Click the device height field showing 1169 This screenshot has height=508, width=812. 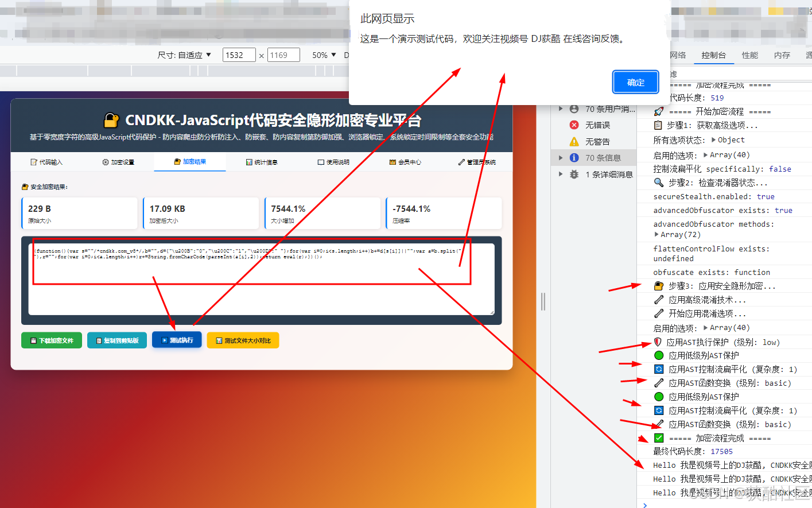point(283,55)
